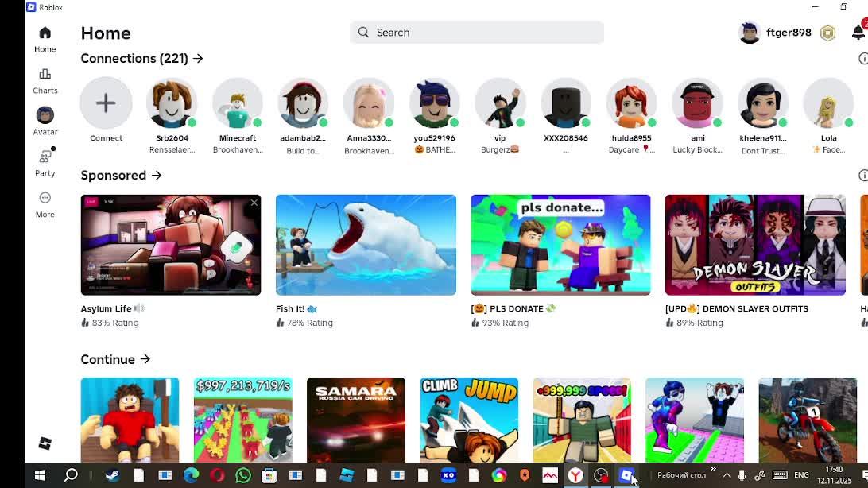
Task: Open the Avatar sidebar item
Action: coord(45,122)
